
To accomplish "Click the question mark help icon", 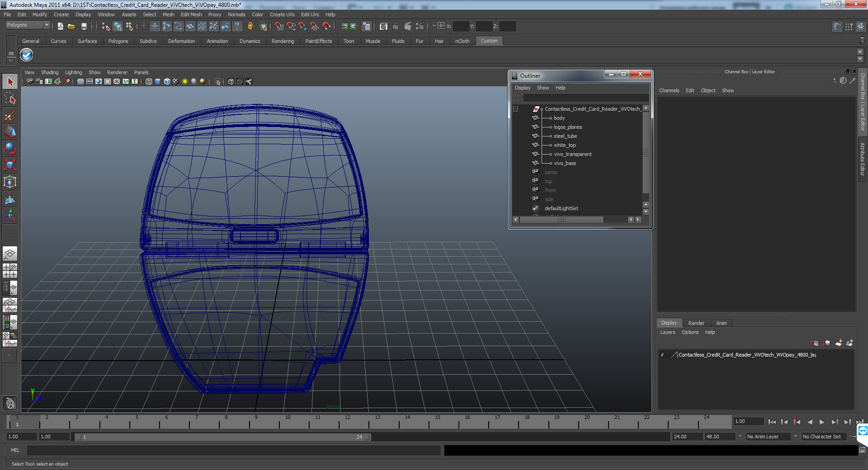I will tap(237, 26).
